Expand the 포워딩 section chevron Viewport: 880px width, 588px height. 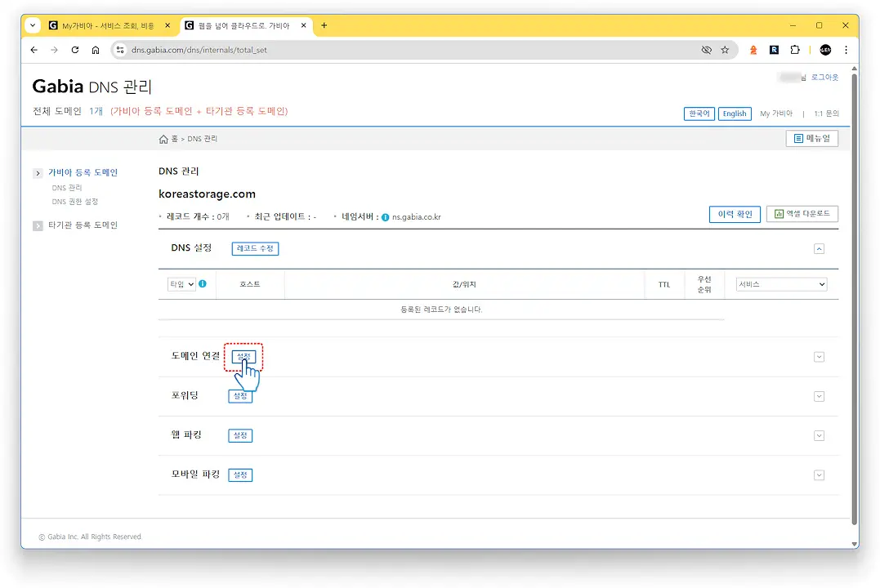point(819,397)
